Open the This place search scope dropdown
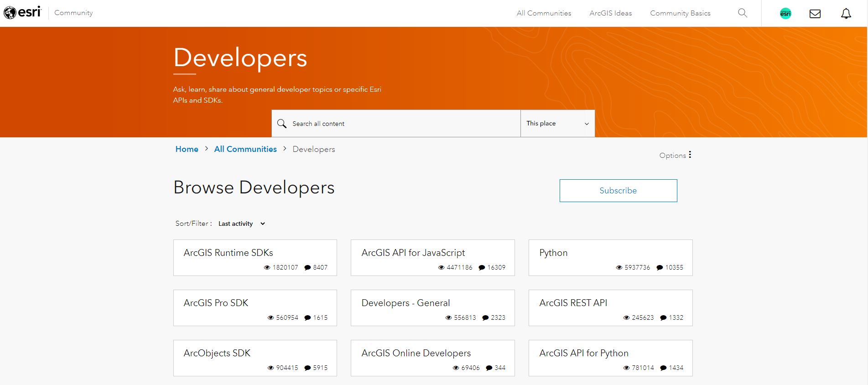 point(557,123)
